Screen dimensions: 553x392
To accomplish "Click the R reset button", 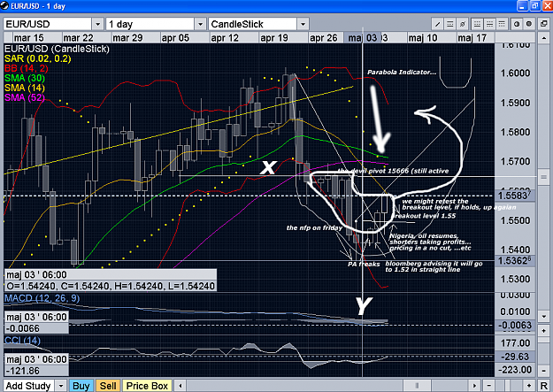I will point(543,386).
